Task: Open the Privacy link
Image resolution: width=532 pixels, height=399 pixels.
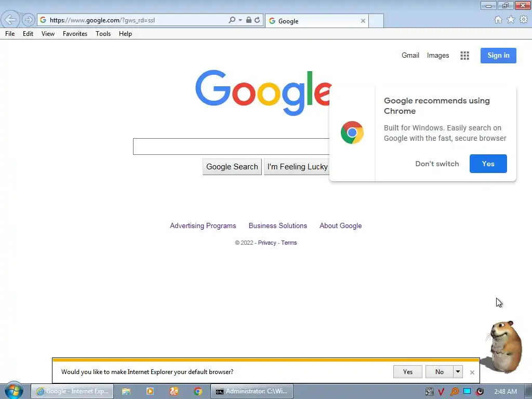Action: coord(267,243)
